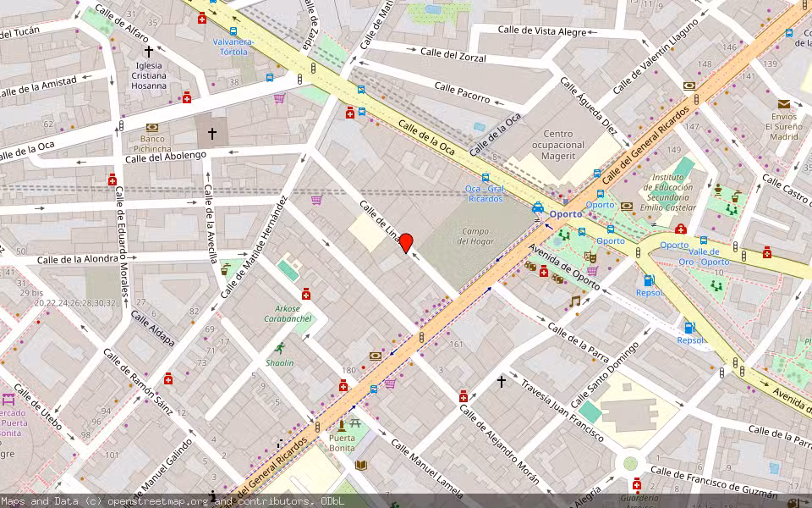
Task: Click the Calle de la Avecilla street label
Action: [211, 224]
